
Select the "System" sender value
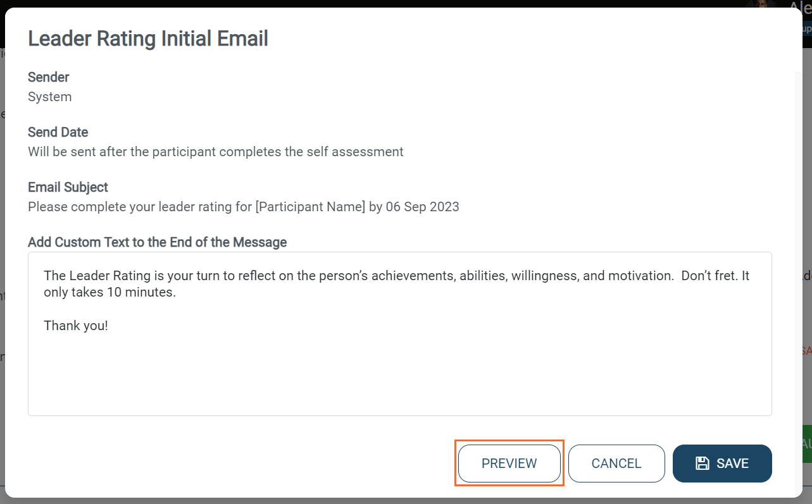[x=50, y=97]
